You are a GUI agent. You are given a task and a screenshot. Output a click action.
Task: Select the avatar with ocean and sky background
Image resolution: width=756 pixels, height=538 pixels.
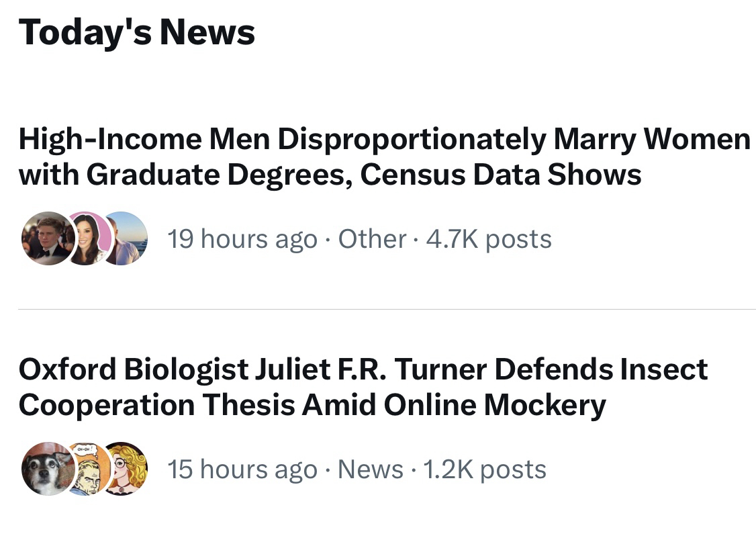(128, 238)
